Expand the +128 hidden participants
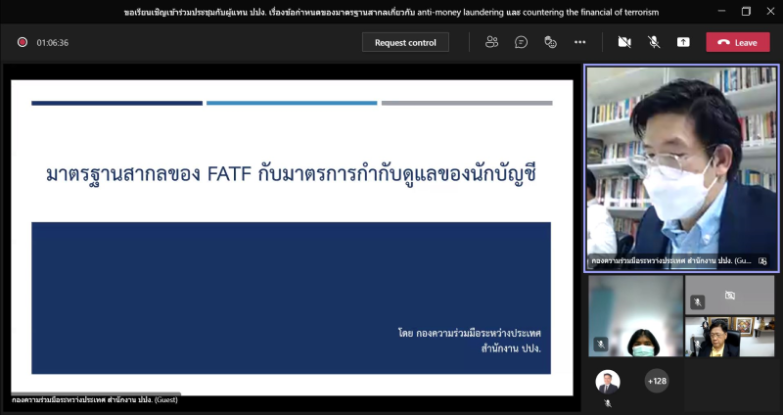The image size is (783, 415). point(657,381)
